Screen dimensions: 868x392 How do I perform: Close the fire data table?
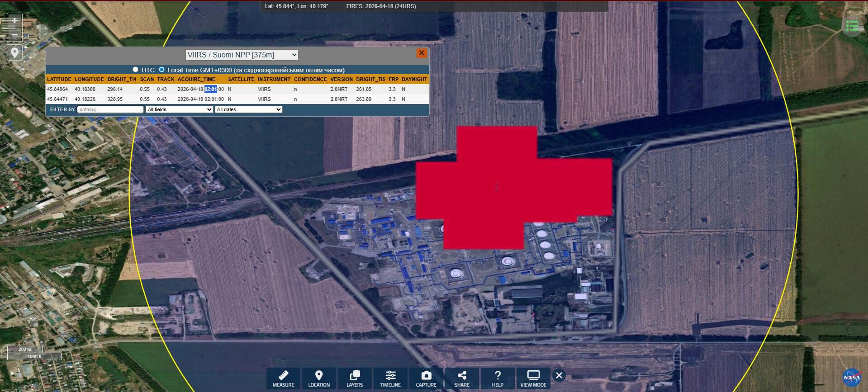pyautogui.click(x=422, y=53)
